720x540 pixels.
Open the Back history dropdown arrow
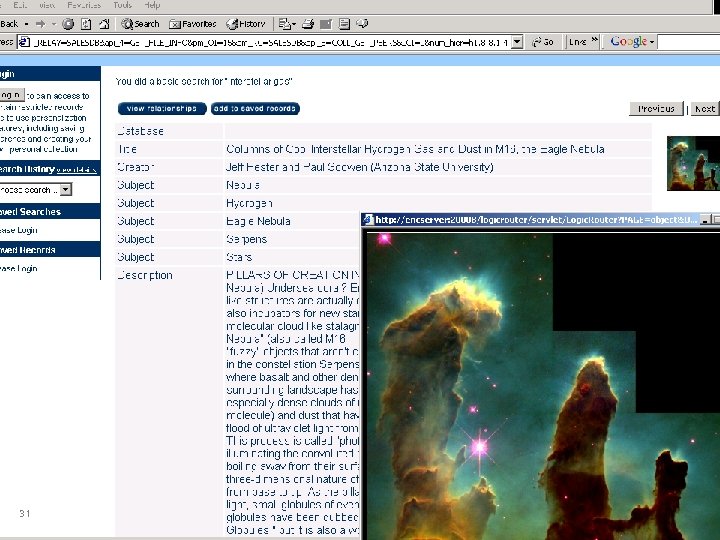[26, 24]
